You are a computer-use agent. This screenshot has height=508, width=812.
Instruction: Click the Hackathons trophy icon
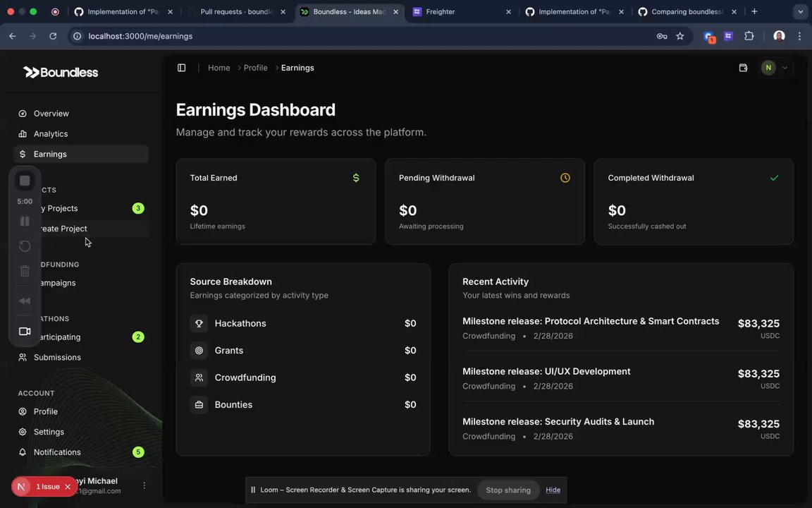[x=199, y=323]
